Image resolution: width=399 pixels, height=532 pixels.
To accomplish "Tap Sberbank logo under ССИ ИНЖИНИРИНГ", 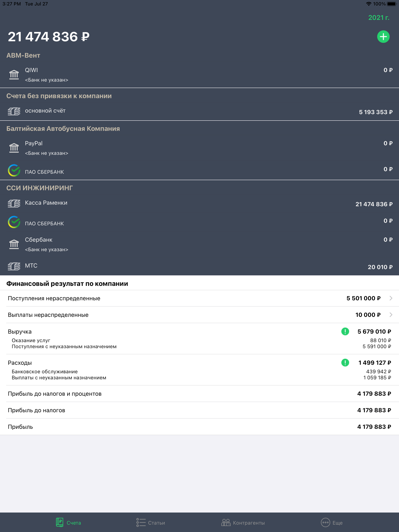I will click(14, 222).
